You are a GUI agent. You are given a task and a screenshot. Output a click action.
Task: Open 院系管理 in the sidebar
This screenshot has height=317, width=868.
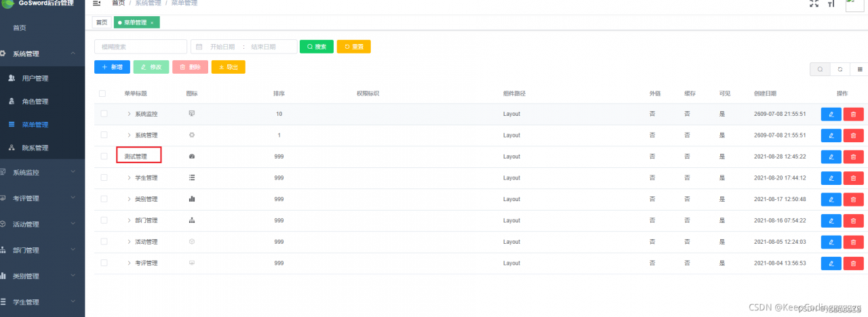[42, 148]
